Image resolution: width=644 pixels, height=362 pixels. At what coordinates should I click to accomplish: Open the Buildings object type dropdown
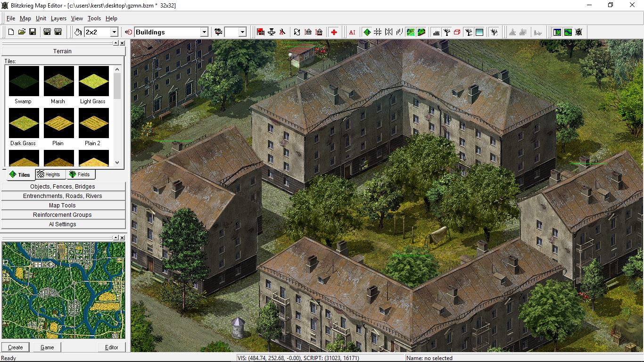coord(204,32)
